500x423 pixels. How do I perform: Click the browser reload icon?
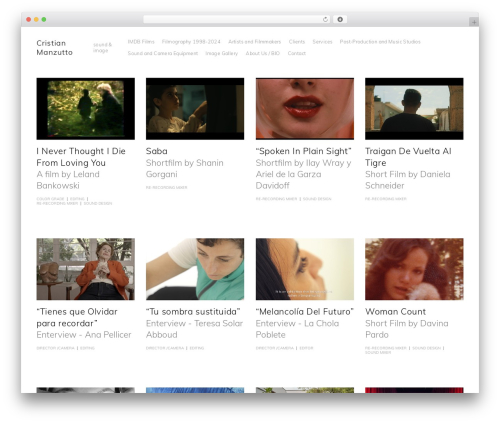(x=325, y=20)
